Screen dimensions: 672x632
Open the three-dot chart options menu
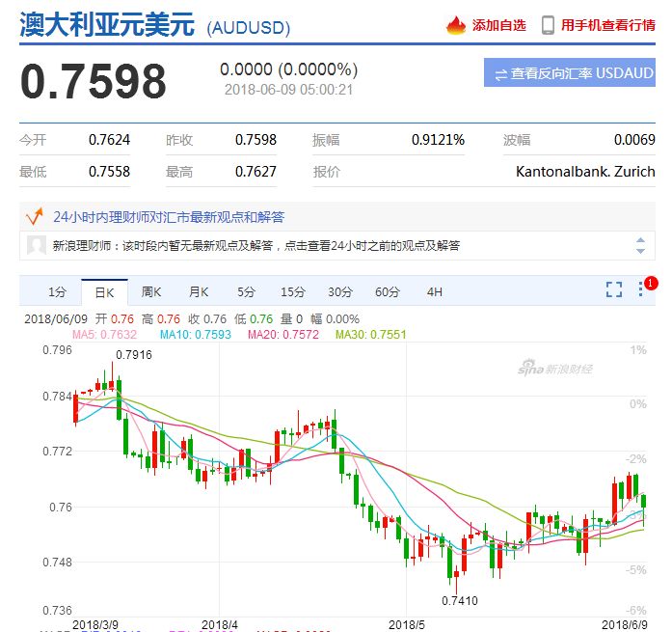click(640, 289)
